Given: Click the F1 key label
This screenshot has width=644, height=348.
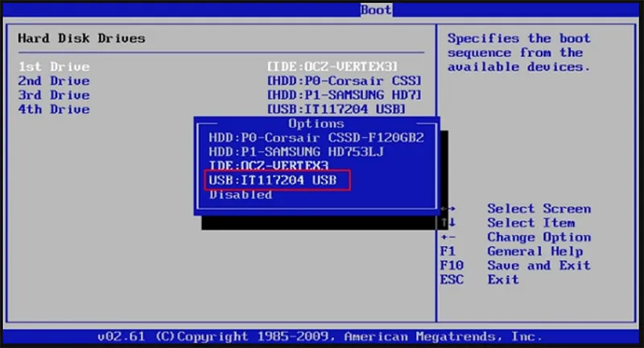Looking at the screenshot, I should [448, 251].
